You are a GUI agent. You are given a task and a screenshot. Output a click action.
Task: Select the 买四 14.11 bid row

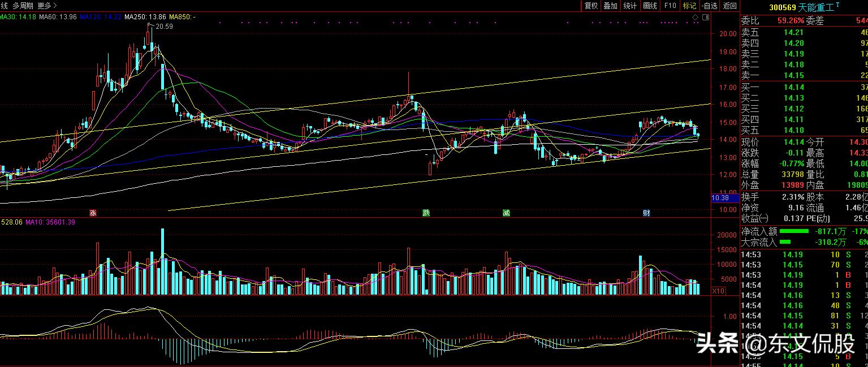[x=804, y=119]
